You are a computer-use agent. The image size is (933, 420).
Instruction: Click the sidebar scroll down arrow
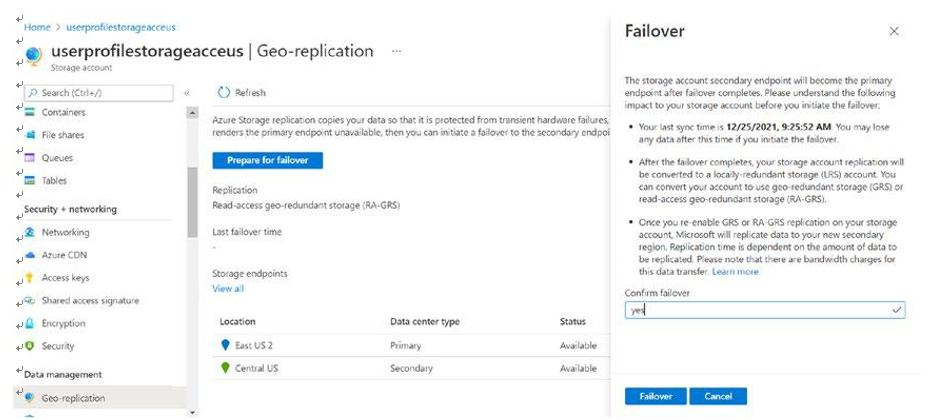[192, 412]
